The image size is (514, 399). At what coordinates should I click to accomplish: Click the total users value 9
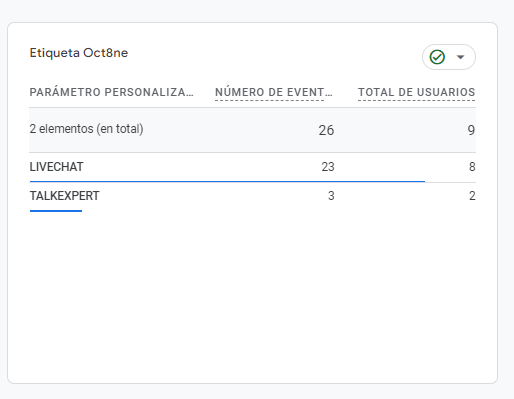(471, 130)
